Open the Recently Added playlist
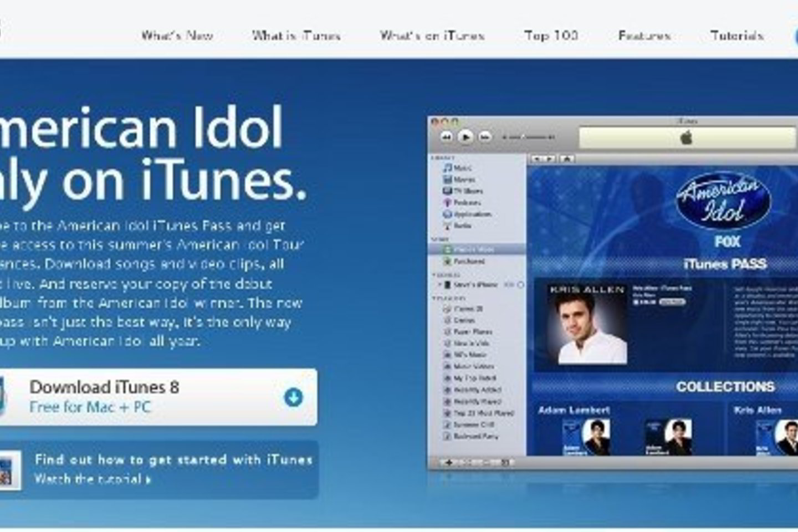The height and width of the screenshot is (532, 798). (472, 390)
